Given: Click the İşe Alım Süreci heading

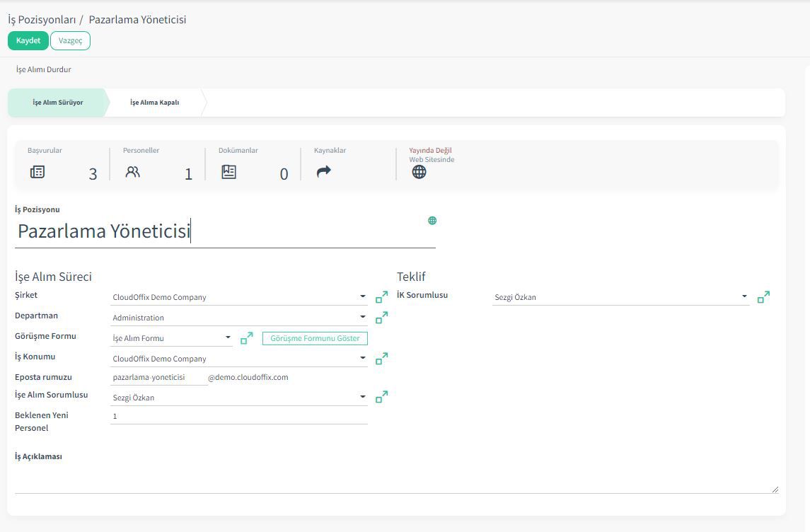Looking at the screenshot, I should pos(53,277).
